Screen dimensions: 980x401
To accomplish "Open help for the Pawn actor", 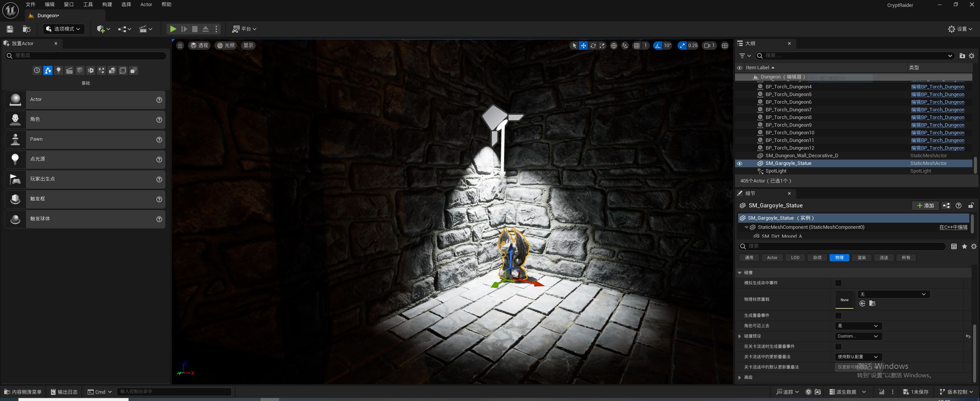I will (159, 140).
